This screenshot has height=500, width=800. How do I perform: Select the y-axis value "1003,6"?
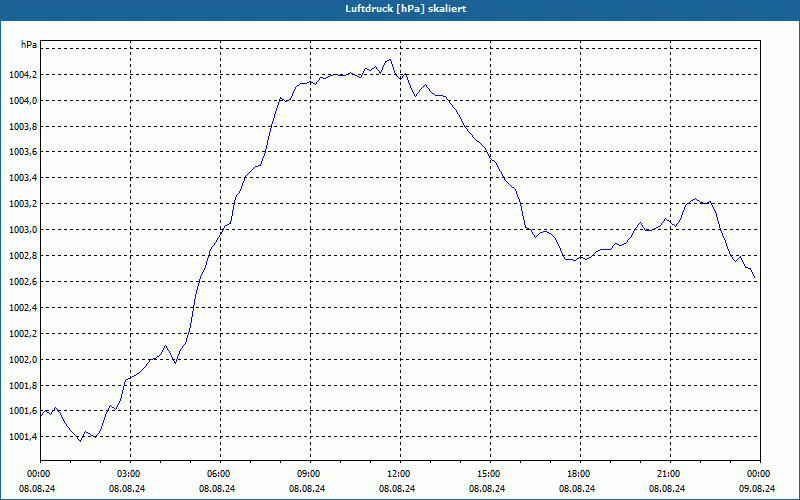[23, 152]
